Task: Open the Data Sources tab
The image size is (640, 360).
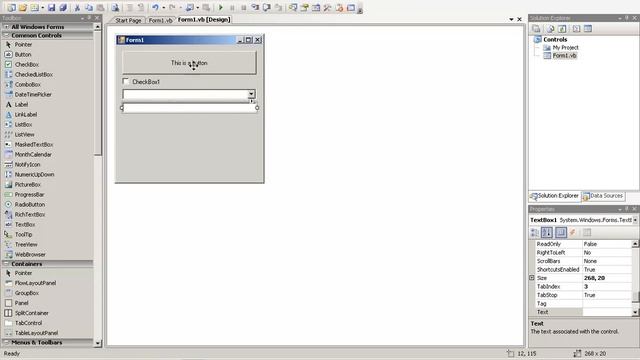Action: pos(602,196)
